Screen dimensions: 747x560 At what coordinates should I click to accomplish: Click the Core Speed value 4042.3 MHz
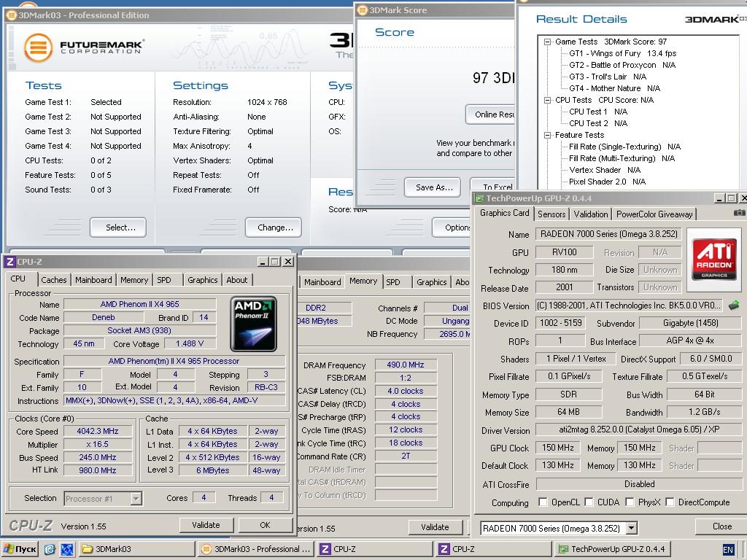[98, 431]
